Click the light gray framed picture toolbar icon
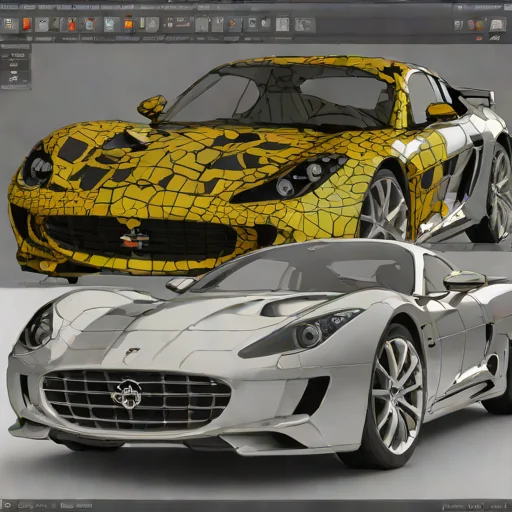The width and height of the screenshot is (512, 512). [x=282, y=24]
